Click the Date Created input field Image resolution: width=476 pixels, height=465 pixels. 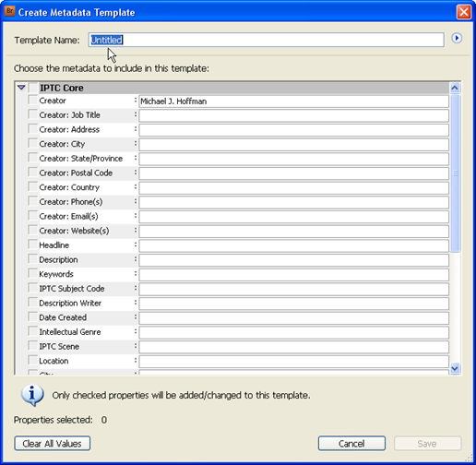[293, 318]
